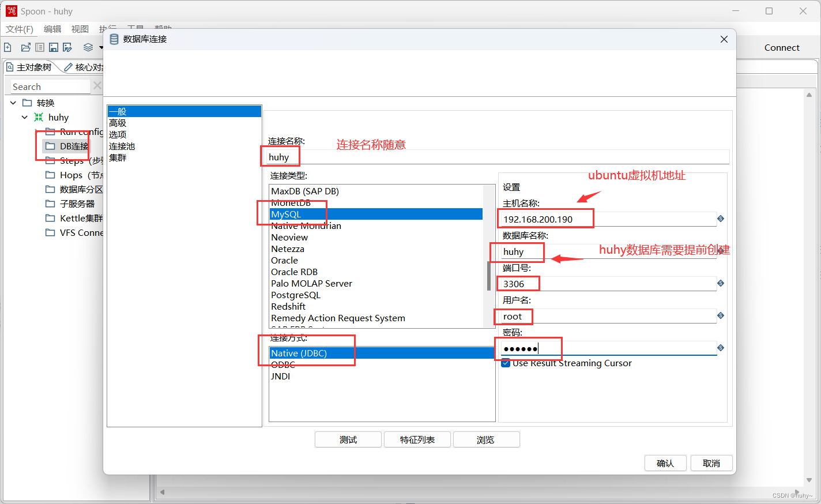Select Native (JDBC) access method

click(382, 353)
